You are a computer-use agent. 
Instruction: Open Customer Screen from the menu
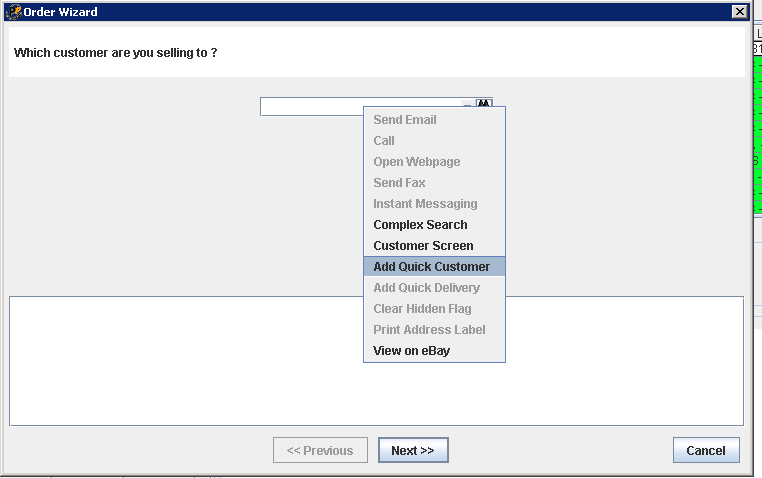[423, 246]
